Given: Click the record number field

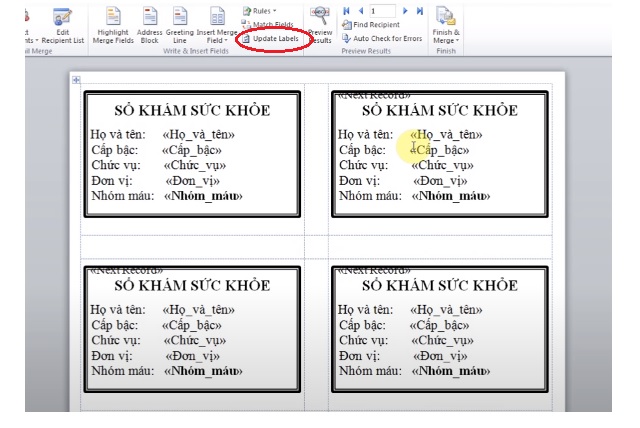Looking at the screenshot, I should click(x=382, y=11).
